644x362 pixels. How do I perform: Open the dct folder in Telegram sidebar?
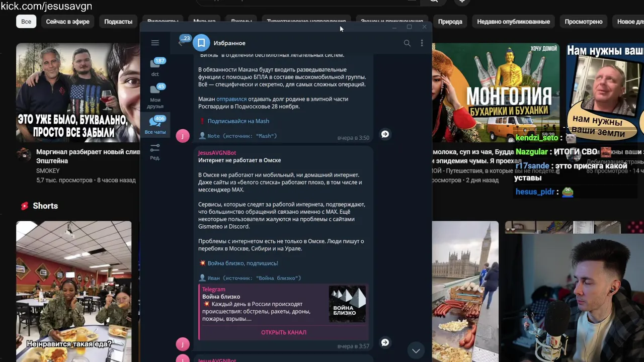[155, 67]
